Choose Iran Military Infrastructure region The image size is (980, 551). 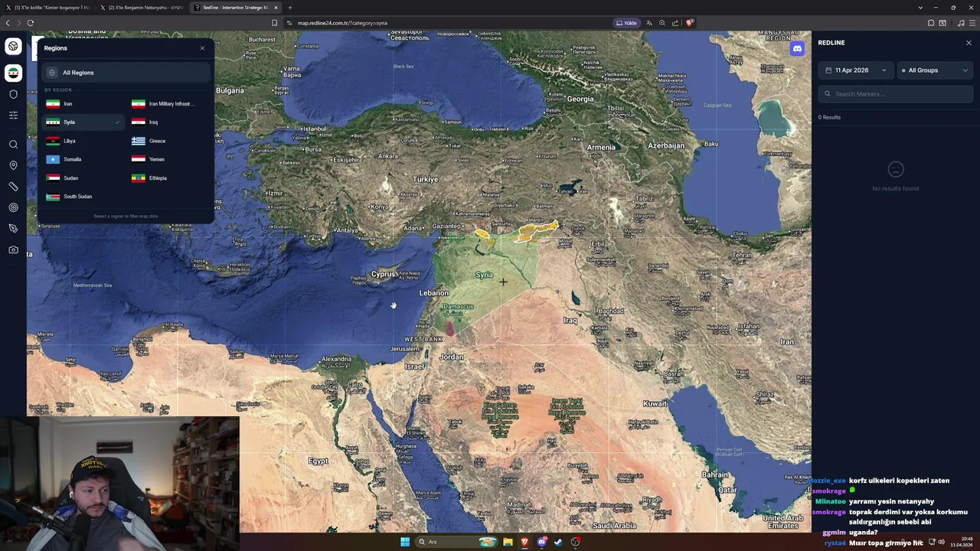[169, 103]
